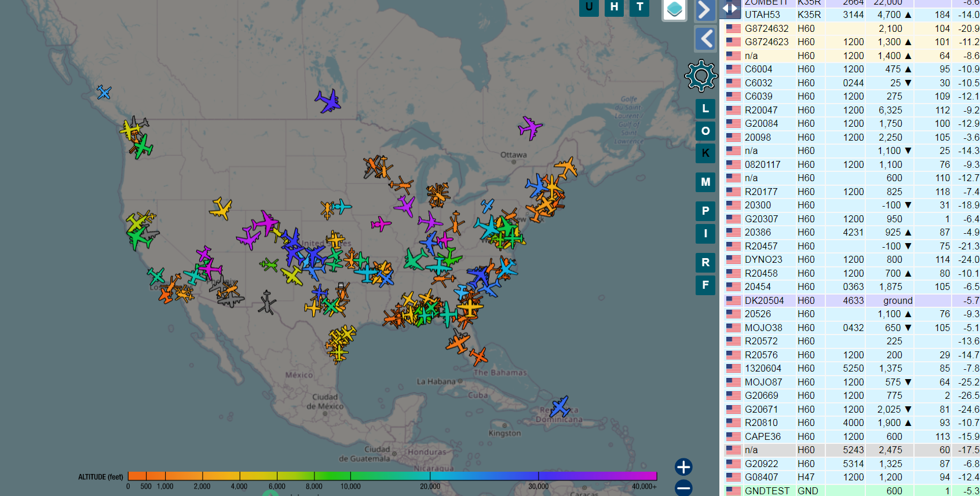Toggle the I map option button
The width and height of the screenshot is (980, 496).
pyautogui.click(x=705, y=233)
